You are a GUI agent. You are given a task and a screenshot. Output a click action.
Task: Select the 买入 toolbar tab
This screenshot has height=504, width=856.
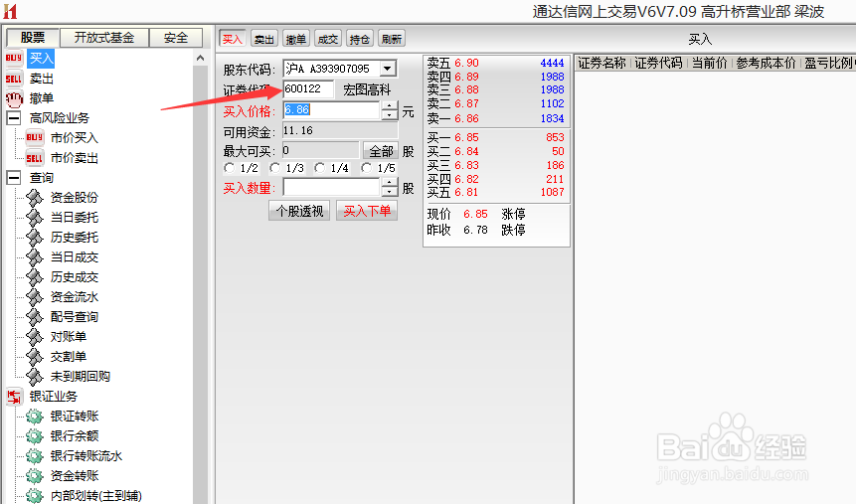tap(232, 39)
